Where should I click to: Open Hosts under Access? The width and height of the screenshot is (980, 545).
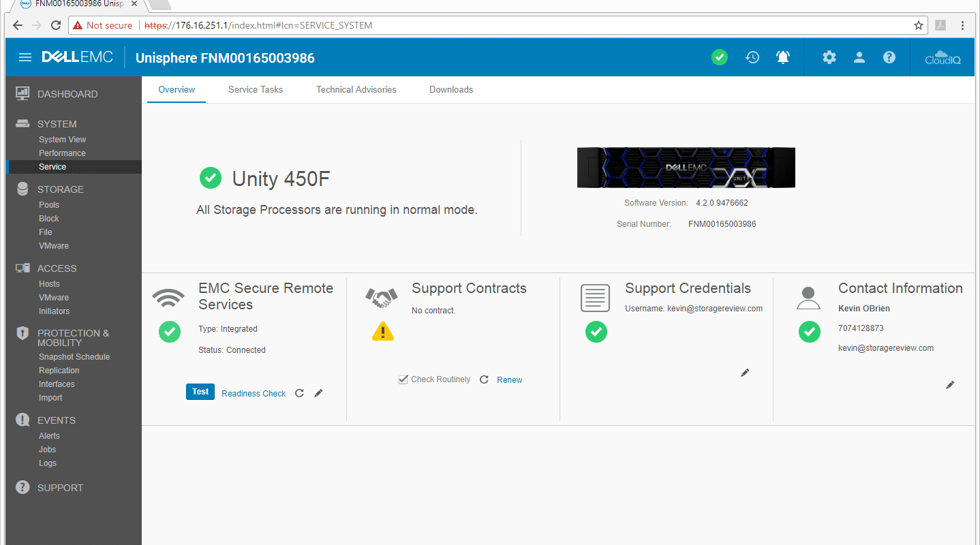(49, 284)
